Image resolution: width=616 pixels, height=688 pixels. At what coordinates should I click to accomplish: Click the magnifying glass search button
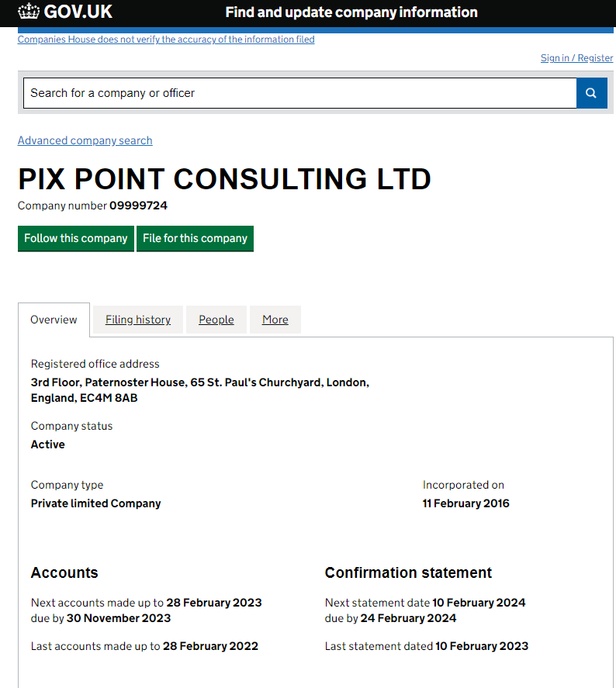591,93
